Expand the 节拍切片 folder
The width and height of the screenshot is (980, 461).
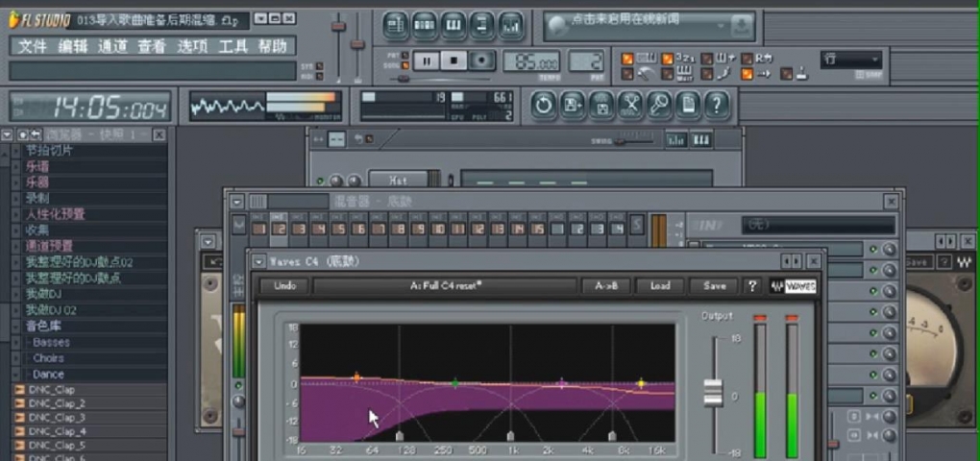pos(16,151)
